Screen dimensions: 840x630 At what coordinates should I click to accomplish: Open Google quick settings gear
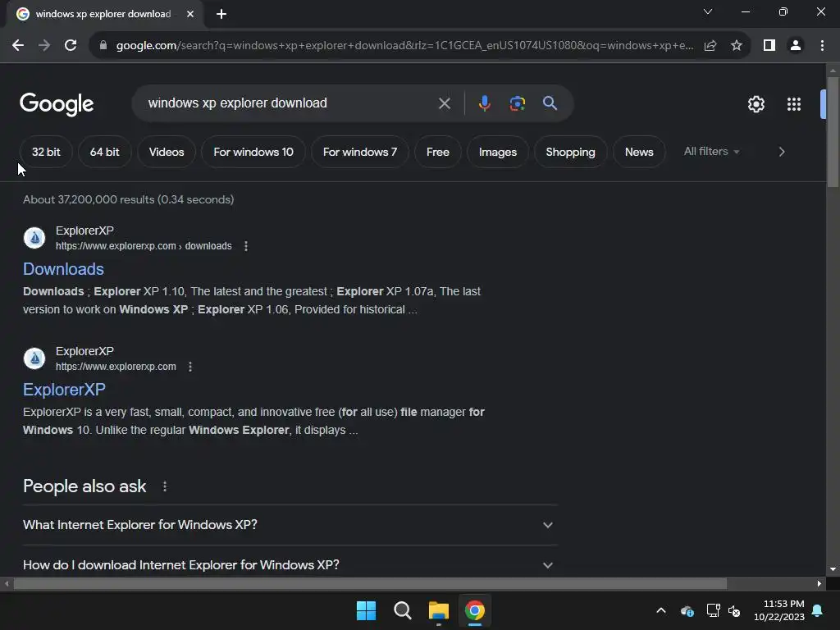pos(756,104)
